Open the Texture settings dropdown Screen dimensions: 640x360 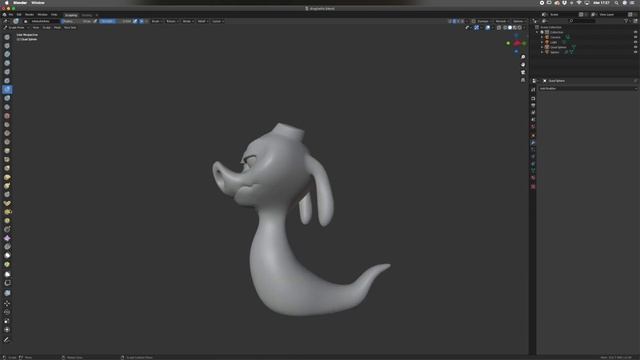pyautogui.click(x=171, y=21)
